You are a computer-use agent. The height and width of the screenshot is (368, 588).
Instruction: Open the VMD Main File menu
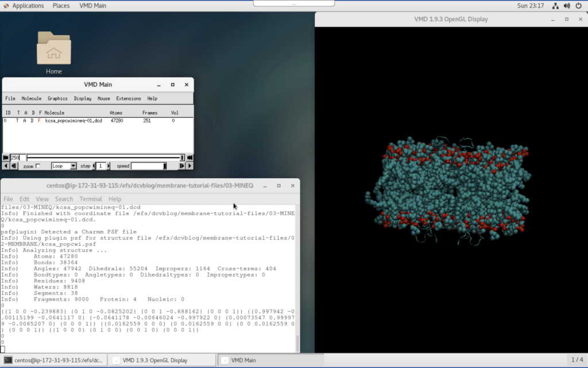(x=10, y=98)
